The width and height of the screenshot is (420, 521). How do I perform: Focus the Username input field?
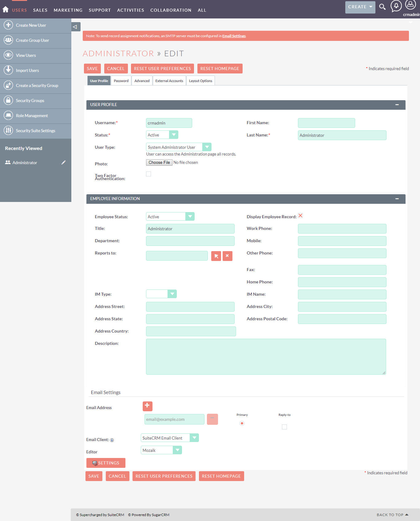(x=169, y=123)
